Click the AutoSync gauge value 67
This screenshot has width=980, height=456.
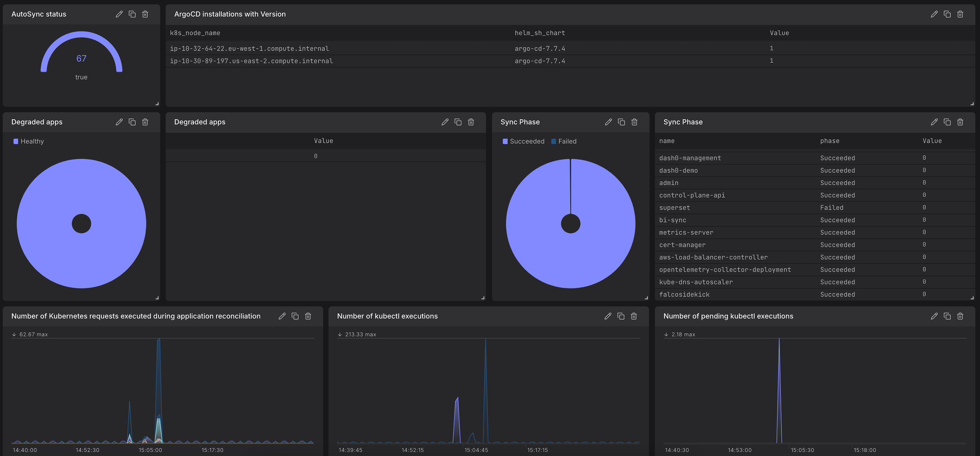tap(81, 59)
